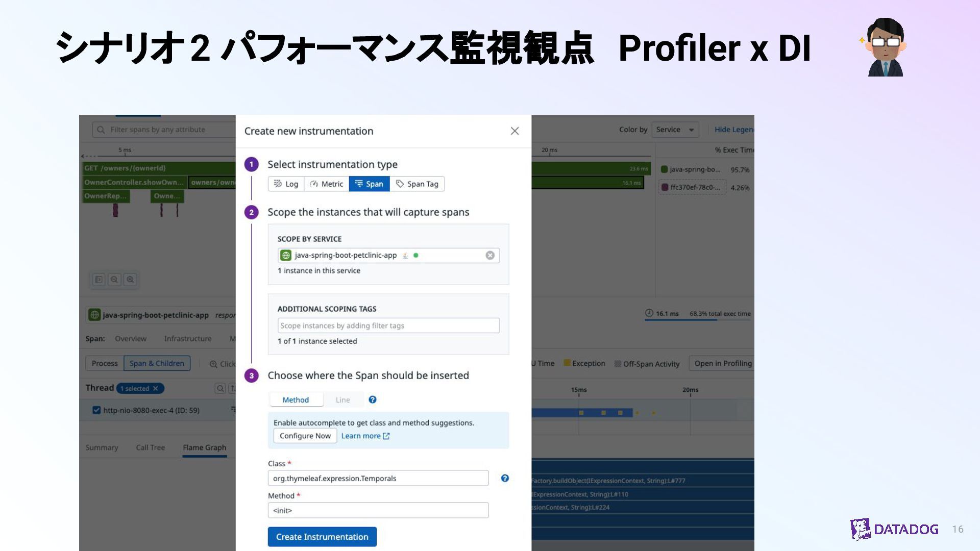The image size is (980, 551).
Task: Switch to the Line insertion tab
Action: 342,400
